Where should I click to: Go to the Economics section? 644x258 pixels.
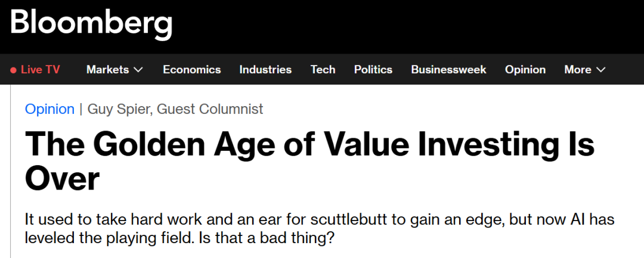191,70
